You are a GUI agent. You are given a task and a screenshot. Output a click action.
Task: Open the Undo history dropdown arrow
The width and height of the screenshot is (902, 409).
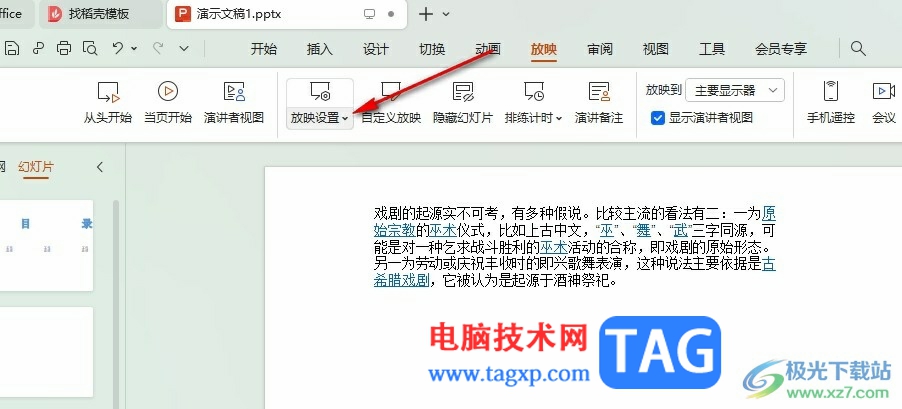pyautogui.click(x=134, y=49)
